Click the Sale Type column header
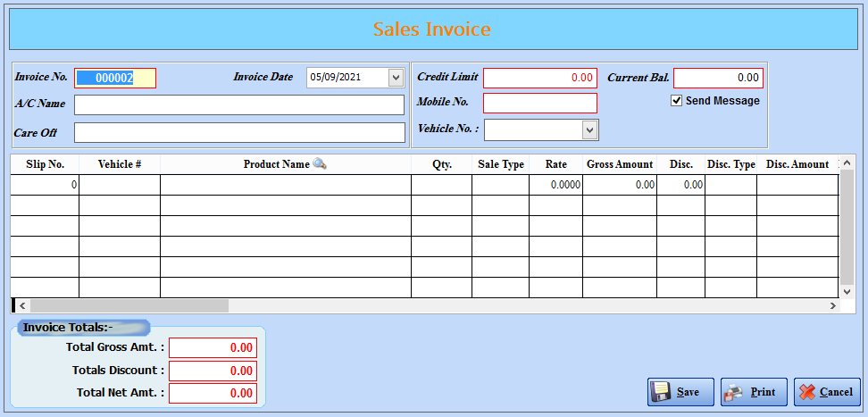This screenshot has height=417, width=868. click(501, 164)
